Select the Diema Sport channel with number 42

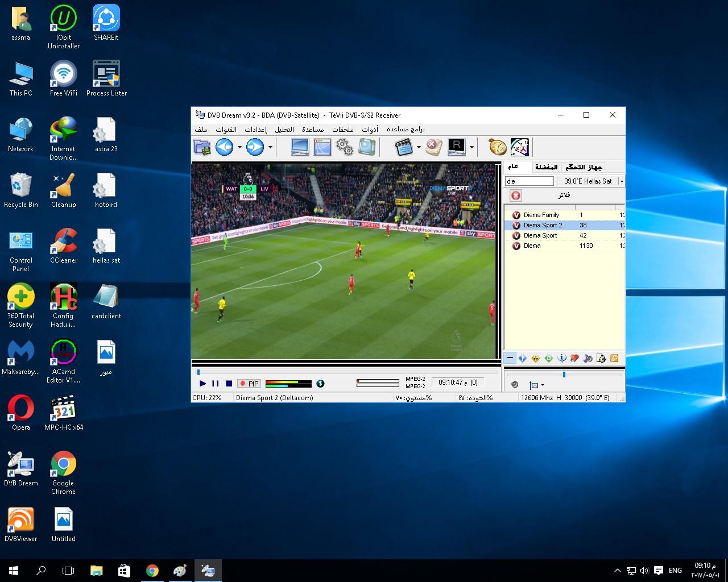point(564,235)
